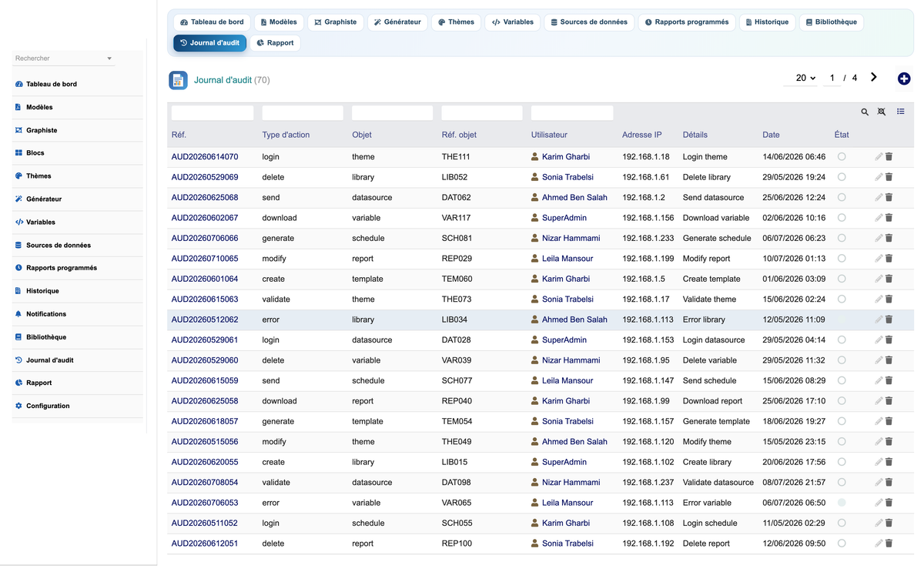Viewport: 924px width, 572px height.
Task: Pencil icon for row AUD20260601064
Action: [x=879, y=279]
